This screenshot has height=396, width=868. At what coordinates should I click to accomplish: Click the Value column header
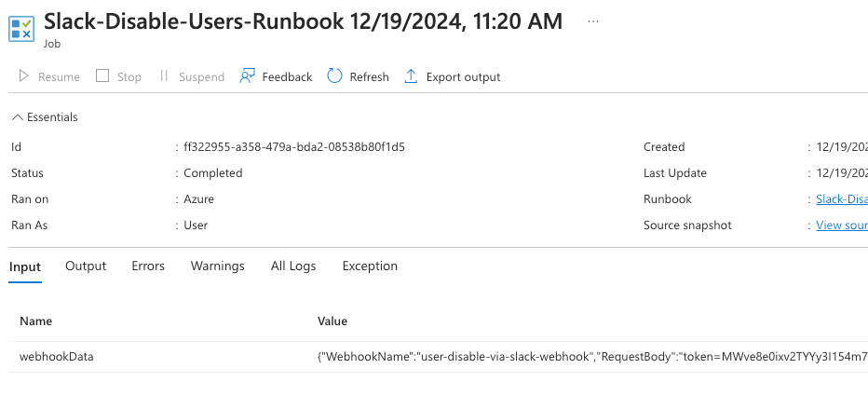tap(332, 321)
